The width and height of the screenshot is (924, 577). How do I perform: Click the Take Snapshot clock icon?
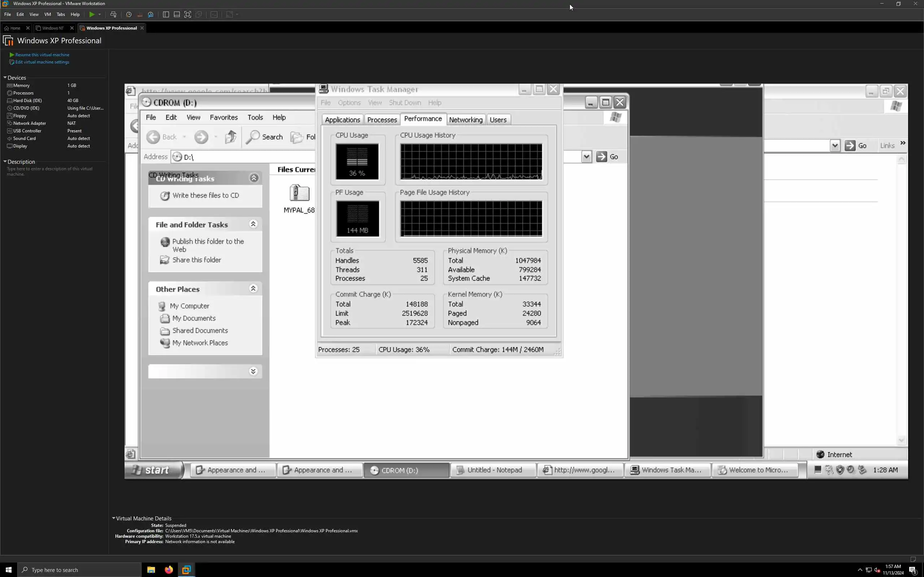[x=128, y=14]
